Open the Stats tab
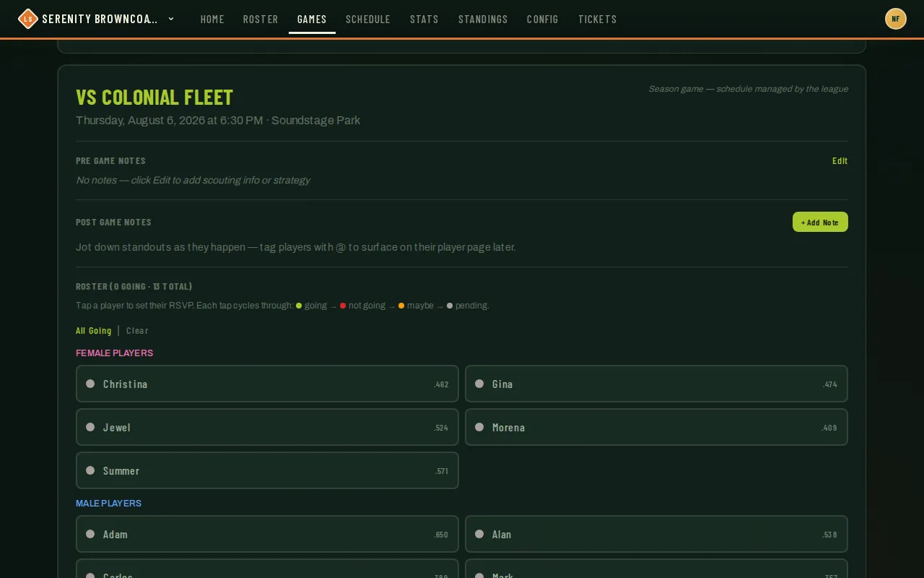Viewport: 924px width, 578px height. point(424,20)
